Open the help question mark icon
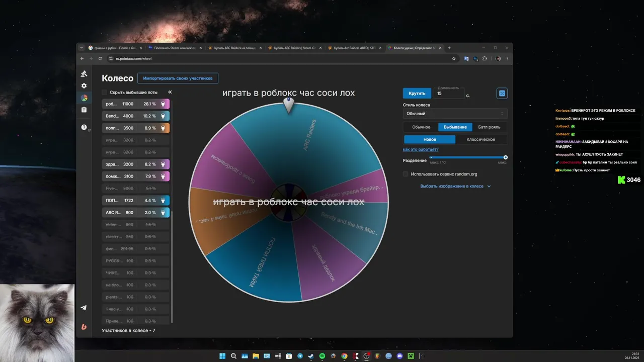The height and width of the screenshot is (362, 644). (x=84, y=127)
